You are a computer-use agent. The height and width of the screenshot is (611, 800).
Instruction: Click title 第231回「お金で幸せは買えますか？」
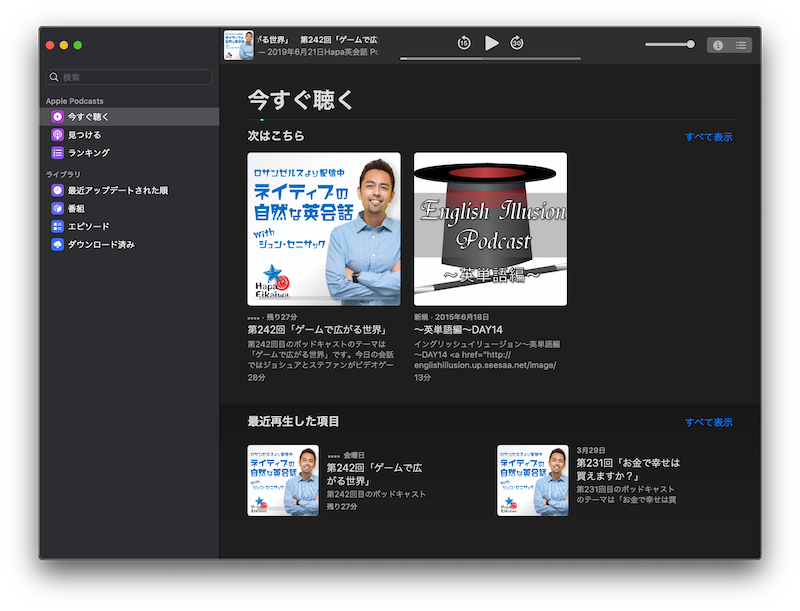(x=628, y=469)
